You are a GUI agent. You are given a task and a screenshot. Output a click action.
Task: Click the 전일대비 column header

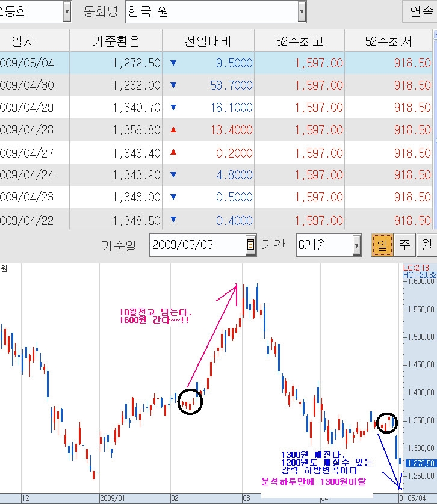[x=208, y=41]
